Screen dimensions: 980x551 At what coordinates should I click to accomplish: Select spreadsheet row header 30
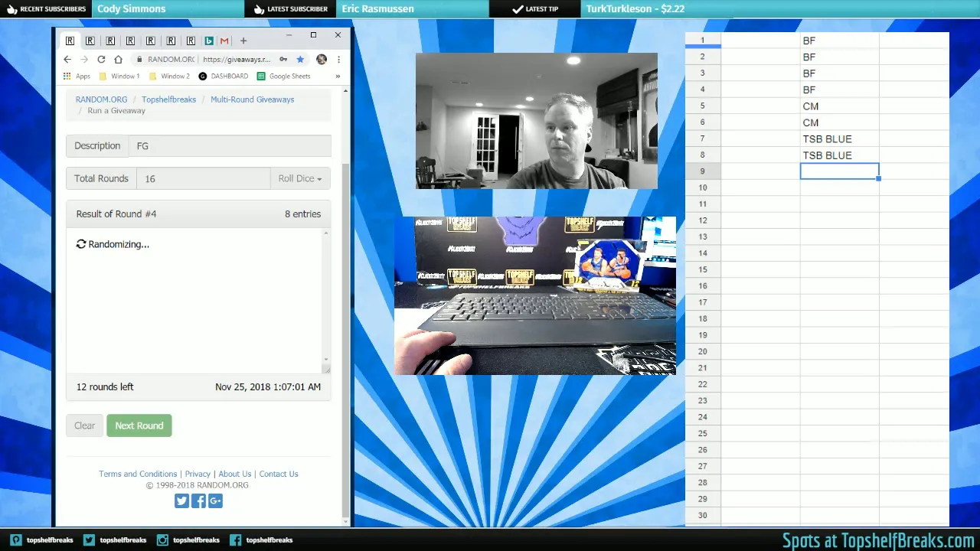point(703,516)
